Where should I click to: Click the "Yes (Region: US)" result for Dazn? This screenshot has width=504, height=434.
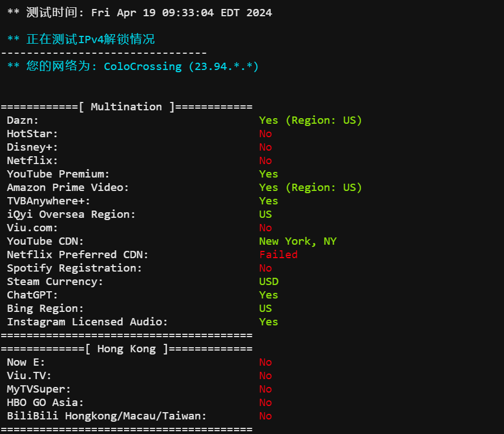pyautogui.click(x=310, y=120)
